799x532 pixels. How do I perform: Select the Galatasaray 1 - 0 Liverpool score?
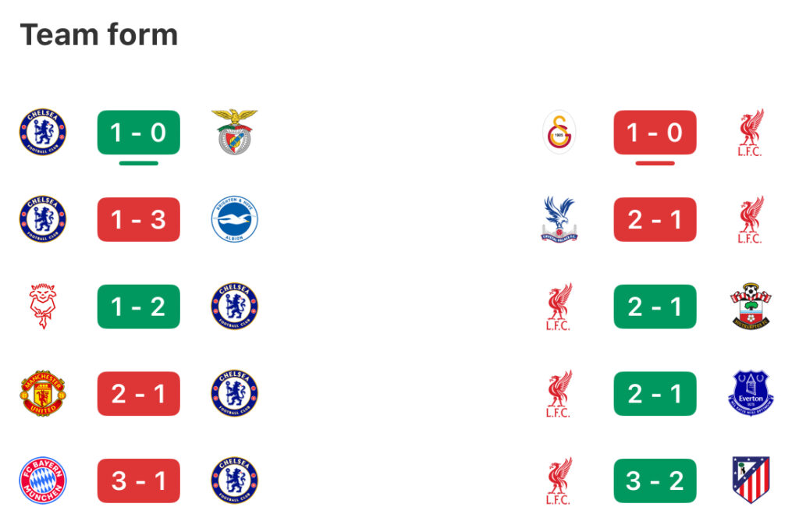pos(655,133)
